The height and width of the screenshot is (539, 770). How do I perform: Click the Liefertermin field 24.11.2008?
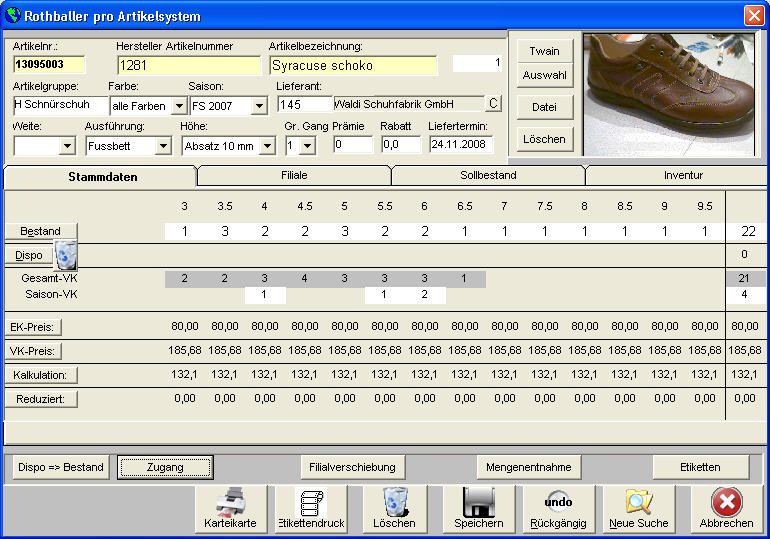461,144
